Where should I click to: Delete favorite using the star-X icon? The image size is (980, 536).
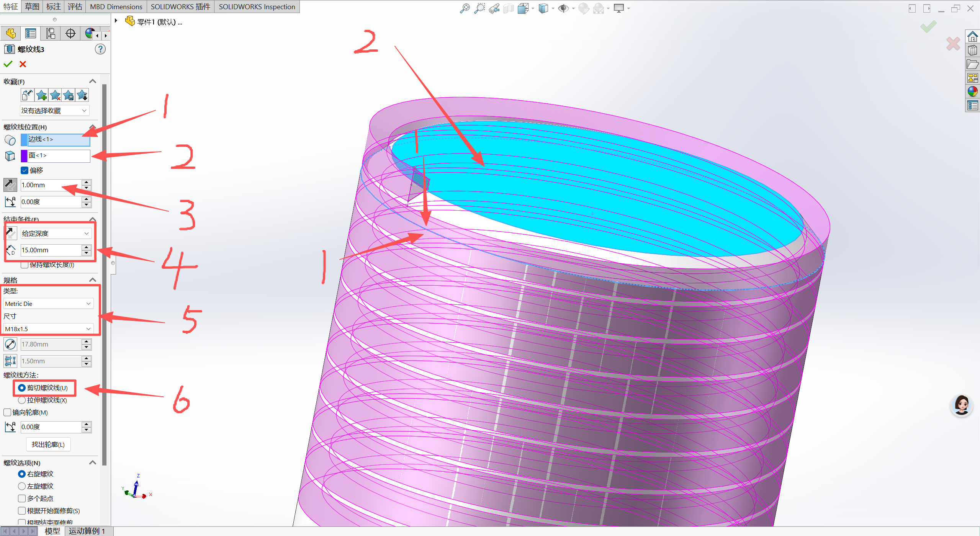coord(55,95)
